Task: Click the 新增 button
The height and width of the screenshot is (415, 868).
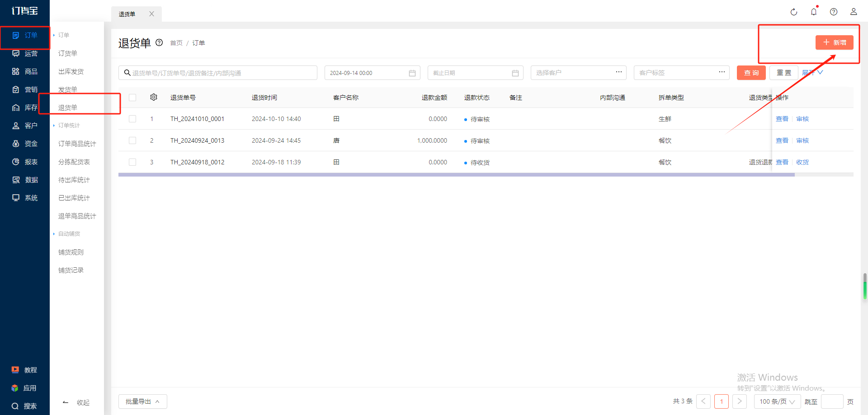Action: tap(835, 42)
